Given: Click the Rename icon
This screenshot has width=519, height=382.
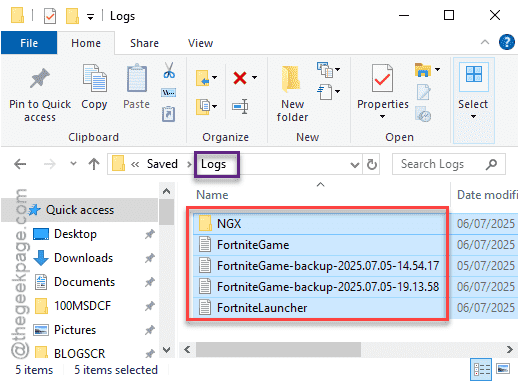Looking at the screenshot, I should 240,107.
